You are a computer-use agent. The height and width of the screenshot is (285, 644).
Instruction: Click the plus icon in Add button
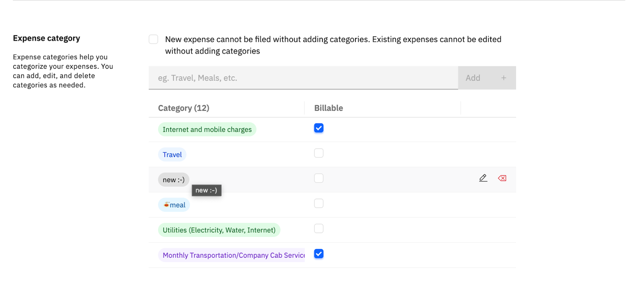point(504,78)
